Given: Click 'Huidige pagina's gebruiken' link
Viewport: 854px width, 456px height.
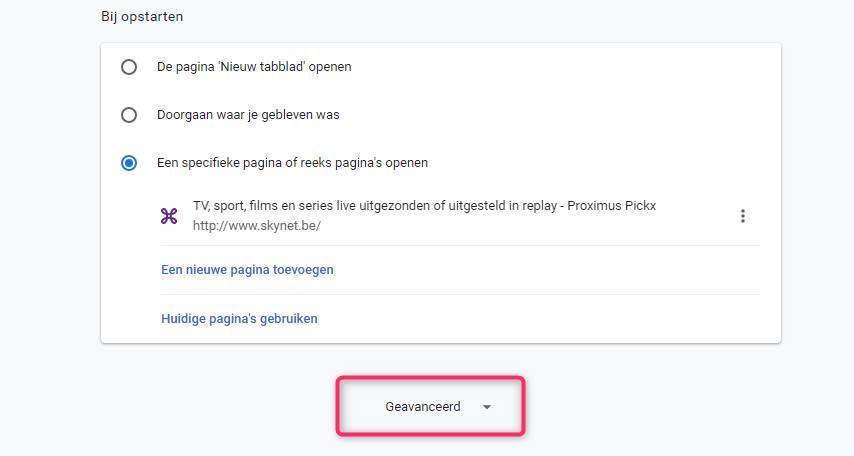Looking at the screenshot, I should pos(239,319).
